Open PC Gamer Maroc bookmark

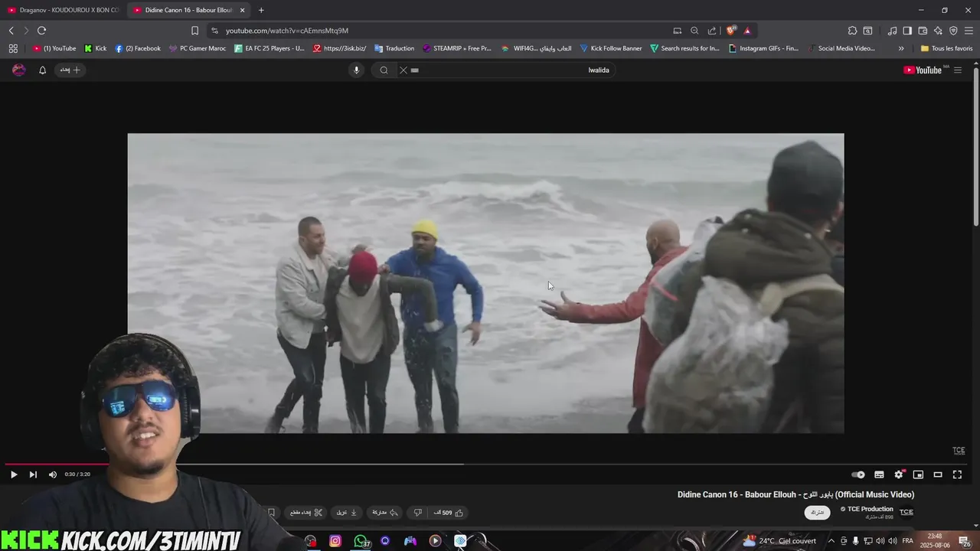tap(198, 48)
